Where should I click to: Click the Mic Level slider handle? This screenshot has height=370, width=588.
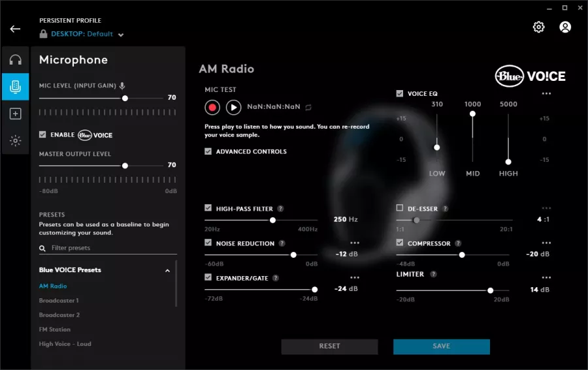[125, 98]
